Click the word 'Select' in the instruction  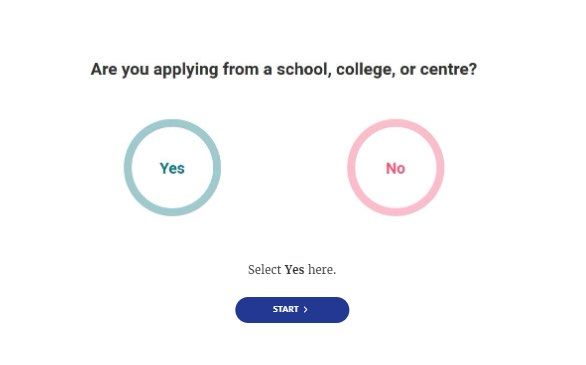point(265,269)
